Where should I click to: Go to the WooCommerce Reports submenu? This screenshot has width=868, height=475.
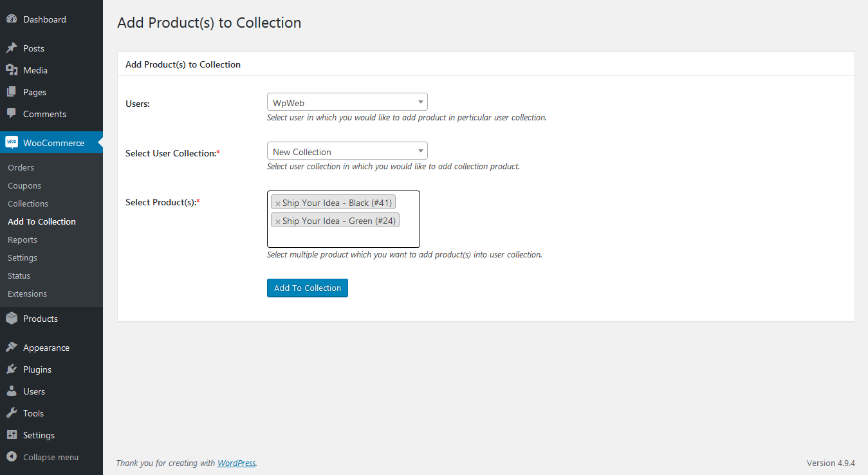(23, 239)
